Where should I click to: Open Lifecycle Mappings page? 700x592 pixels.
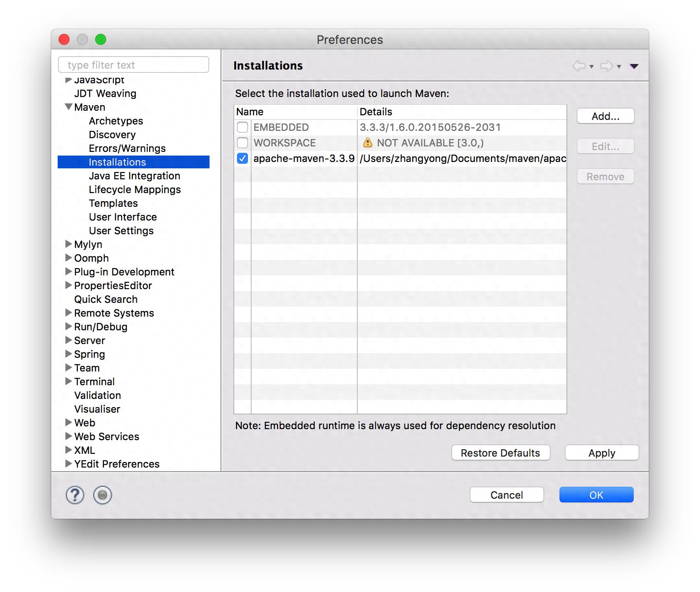135,189
